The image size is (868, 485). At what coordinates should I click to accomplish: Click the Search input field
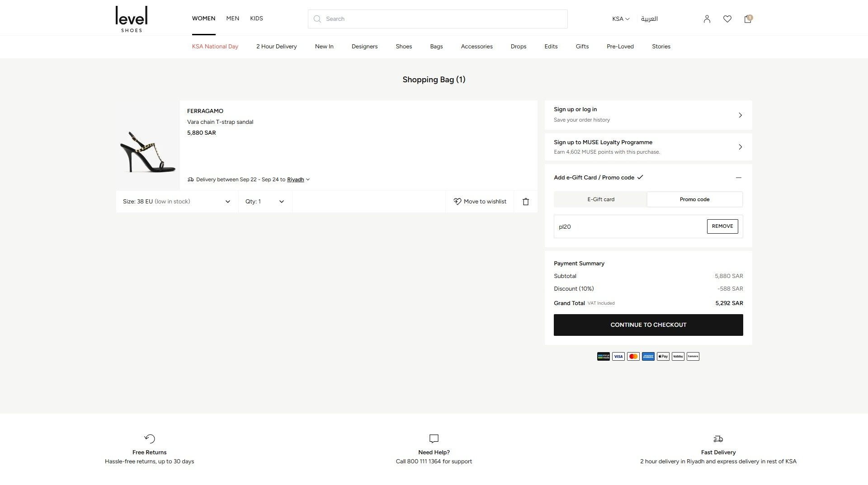tap(438, 19)
